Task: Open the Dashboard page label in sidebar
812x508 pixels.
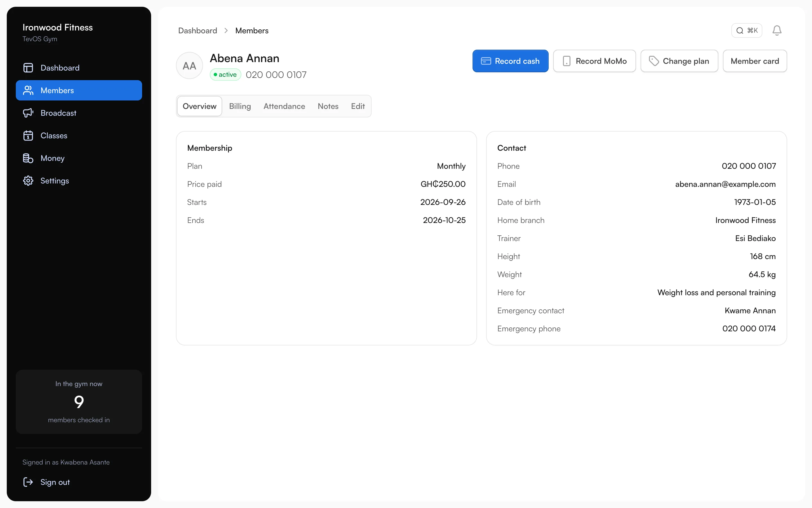Action: 60,68
